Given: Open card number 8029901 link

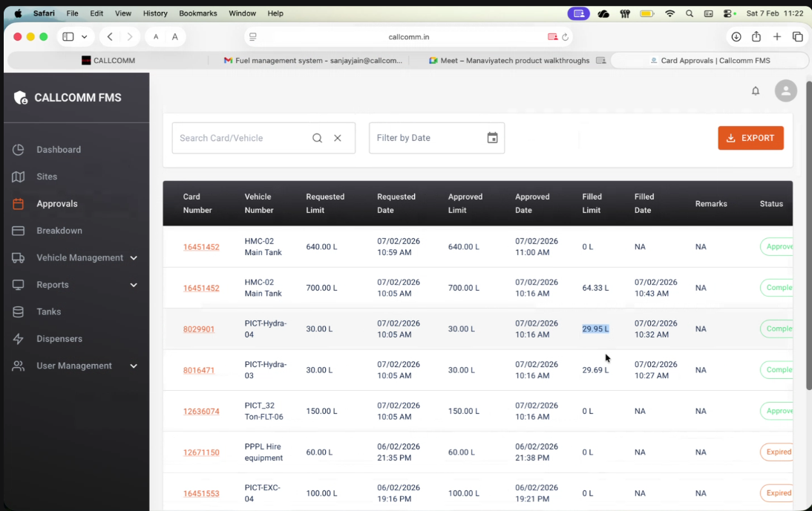Looking at the screenshot, I should tap(198, 329).
